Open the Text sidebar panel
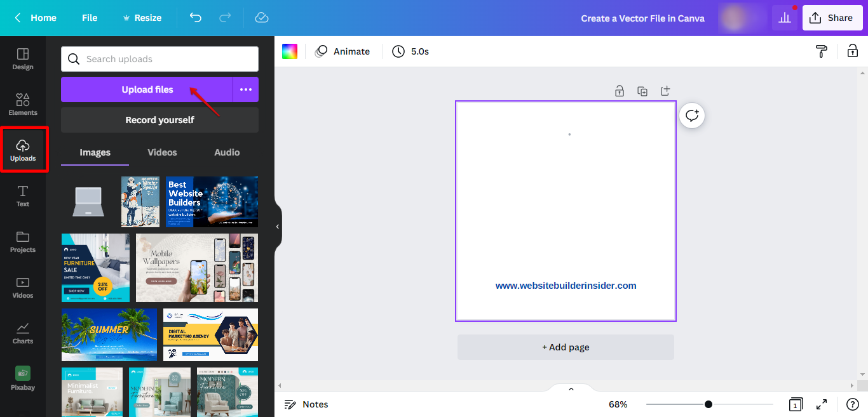This screenshot has width=868, height=417. click(23, 196)
